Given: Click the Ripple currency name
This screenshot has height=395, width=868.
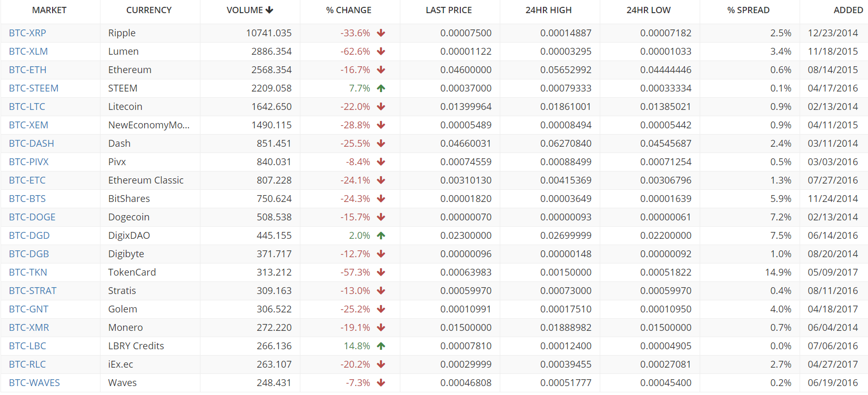Looking at the screenshot, I should point(122,33).
